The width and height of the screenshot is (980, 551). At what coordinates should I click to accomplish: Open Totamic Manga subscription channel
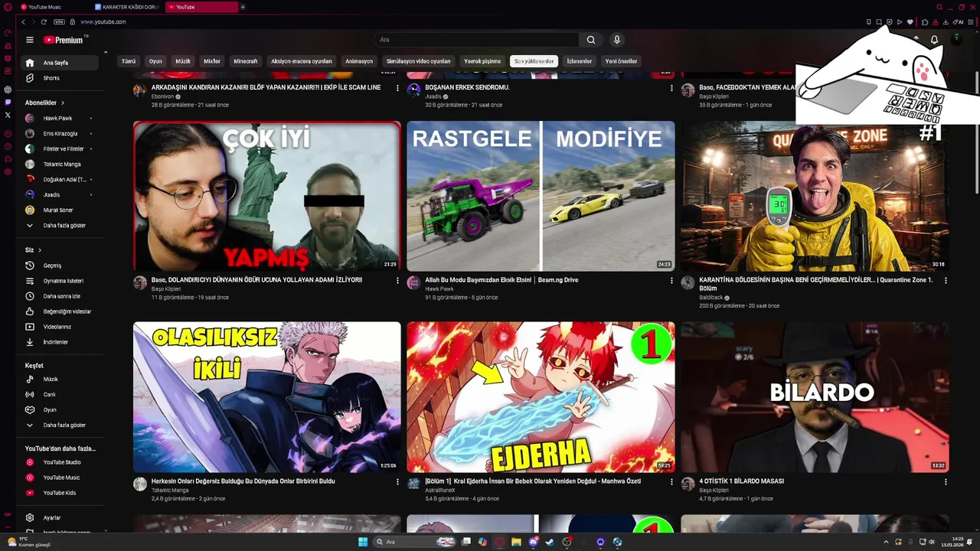tap(62, 165)
